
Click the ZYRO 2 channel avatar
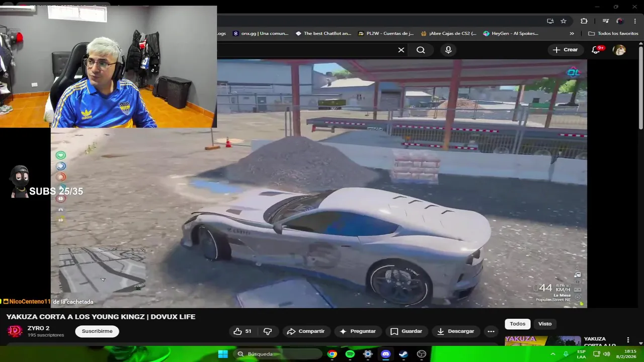pos(15,331)
